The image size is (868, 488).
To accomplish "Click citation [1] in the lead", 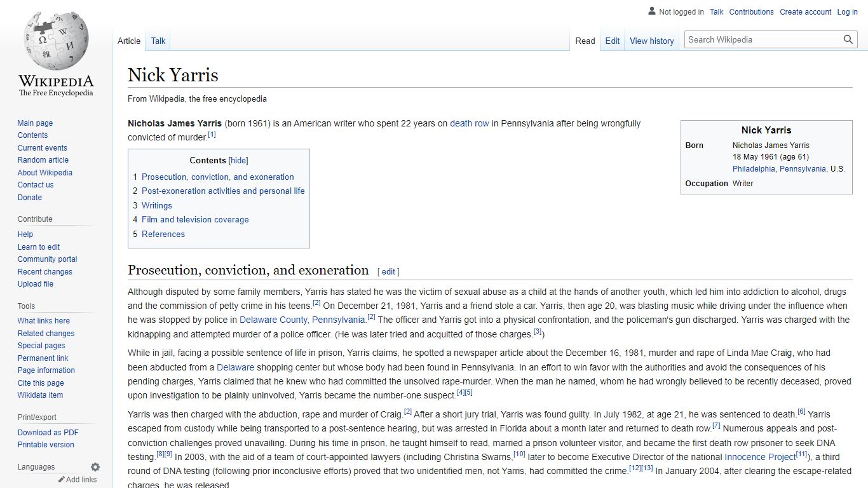I will pyautogui.click(x=212, y=135).
